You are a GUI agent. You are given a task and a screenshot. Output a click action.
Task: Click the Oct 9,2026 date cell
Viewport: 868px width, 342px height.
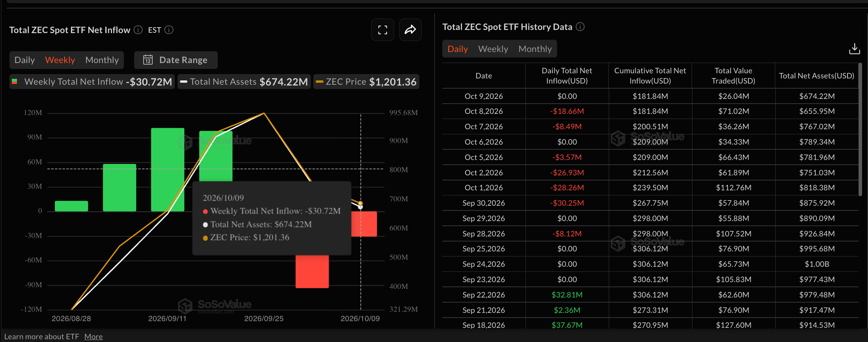[x=484, y=96]
